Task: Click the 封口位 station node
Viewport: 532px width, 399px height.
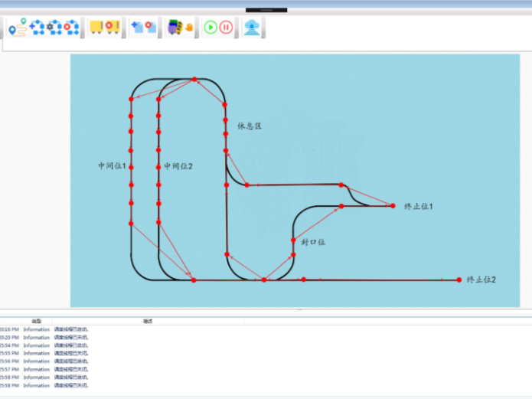Action: coord(293,240)
